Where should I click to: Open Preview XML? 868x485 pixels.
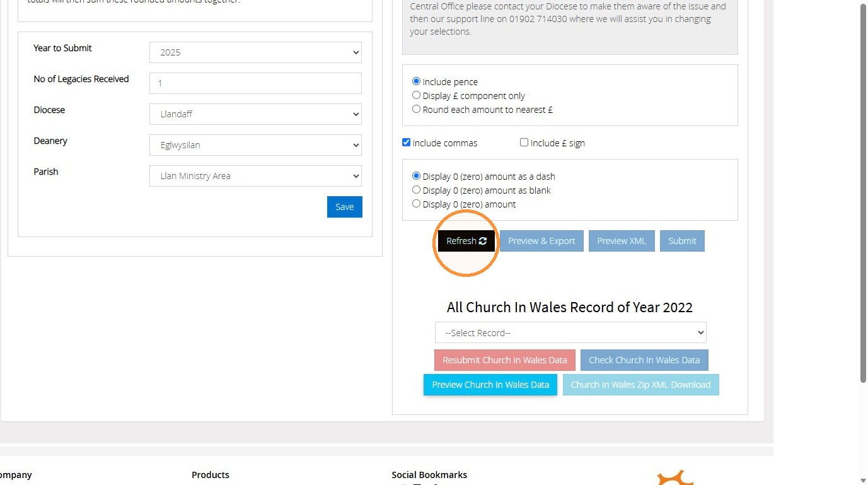point(622,241)
